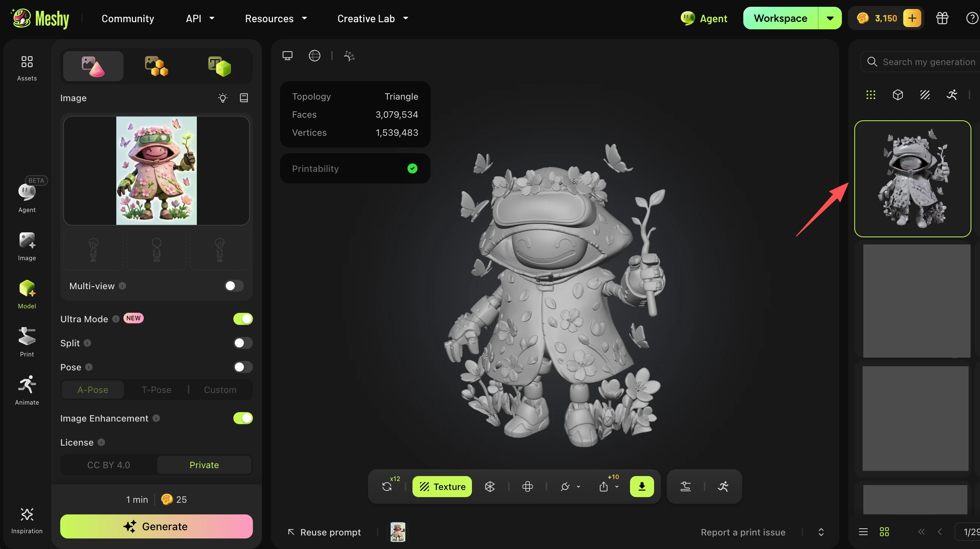980x549 pixels.
Task: Click the Reuse prompt link
Action: pos(324,532)
